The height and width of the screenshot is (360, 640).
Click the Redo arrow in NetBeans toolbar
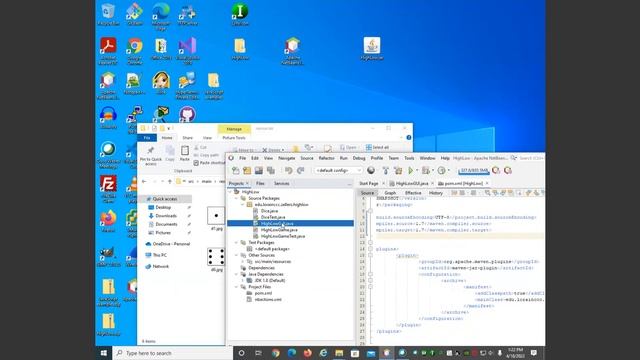[x=300, y=171]
